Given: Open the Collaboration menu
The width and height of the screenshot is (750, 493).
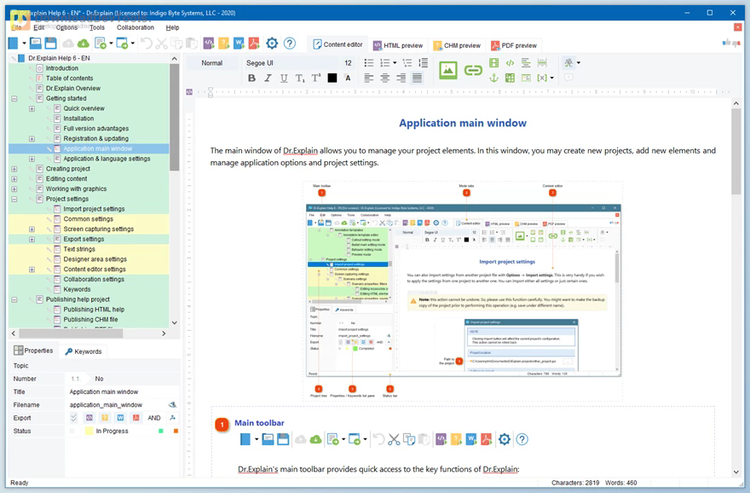Looking at the screenshot, I should pyautogui.click(x=135, y=28).
